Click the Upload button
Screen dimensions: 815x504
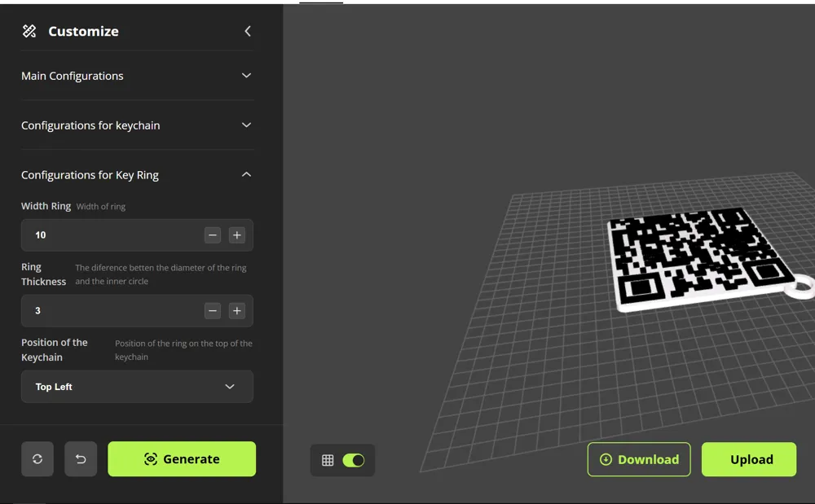749,459
